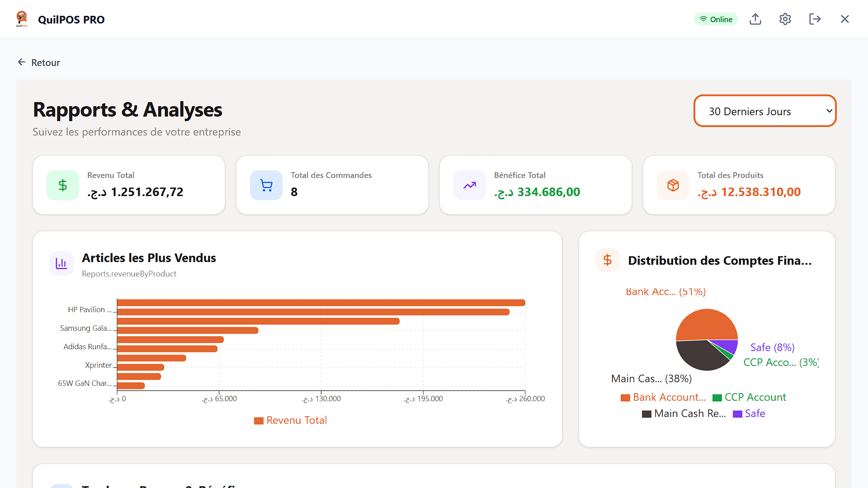Click the Main Cash Re... legend swatch
868x488 pixels.
pyautogui.click(x=646, y=414)
